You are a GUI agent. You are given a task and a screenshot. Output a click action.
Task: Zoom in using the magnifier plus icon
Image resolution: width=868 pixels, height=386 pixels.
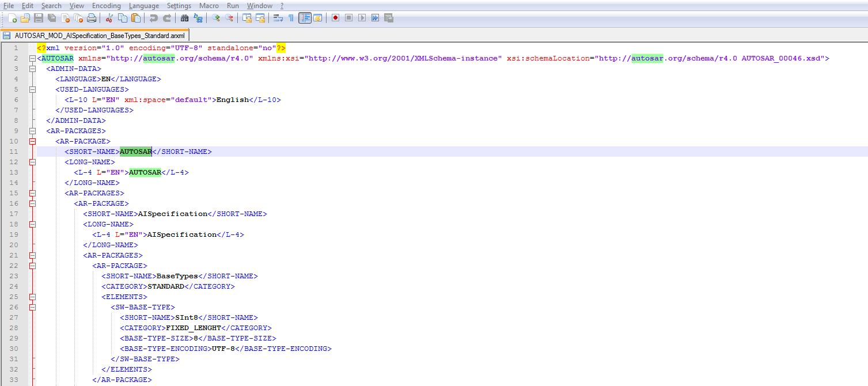pos(216,18)
